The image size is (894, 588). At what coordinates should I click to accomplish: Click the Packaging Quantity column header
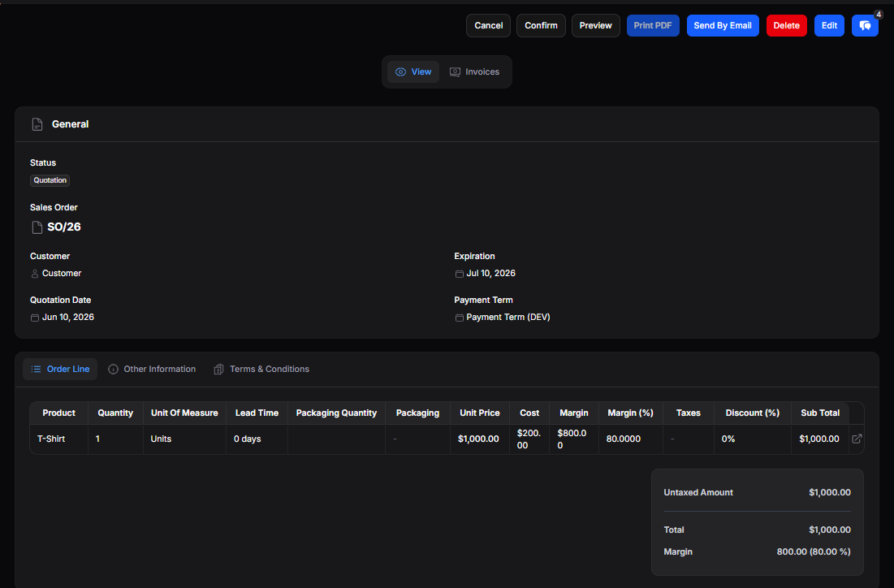pos(336,413)
